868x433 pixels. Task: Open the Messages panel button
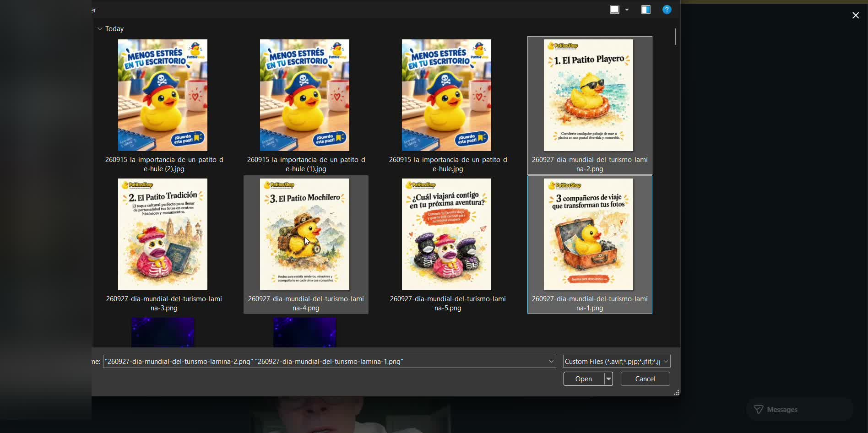click(800, 409)
